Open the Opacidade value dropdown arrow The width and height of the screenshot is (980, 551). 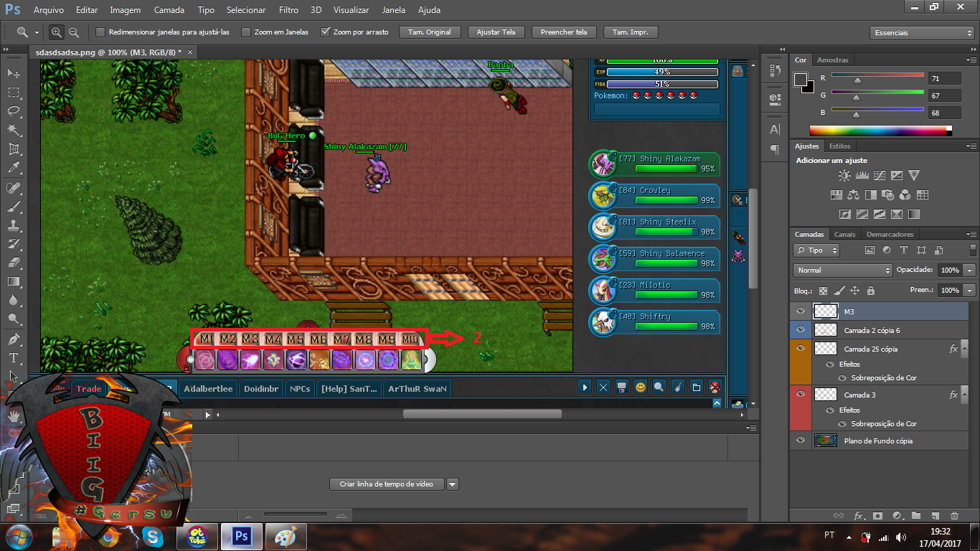pos(970,270)
